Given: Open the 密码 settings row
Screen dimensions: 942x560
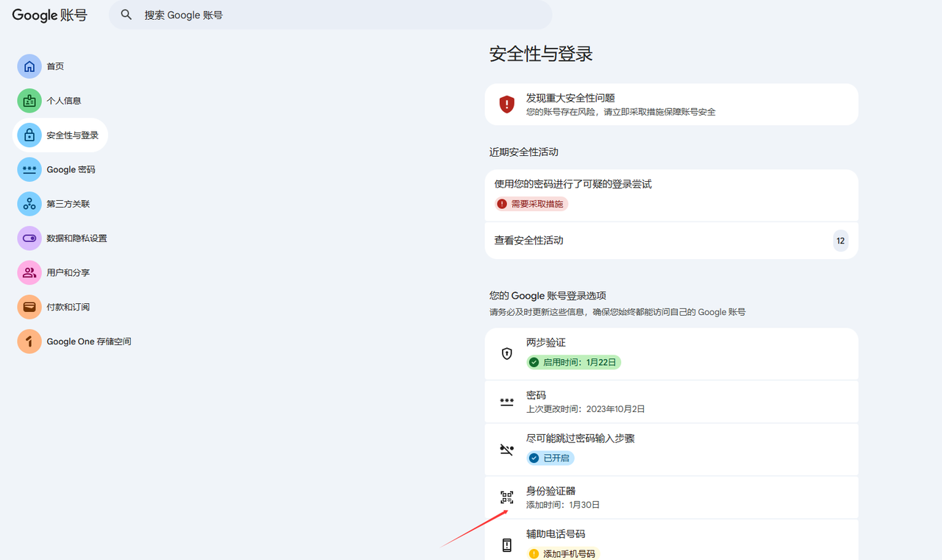Looking at the screenshot, I should point(671,401).
